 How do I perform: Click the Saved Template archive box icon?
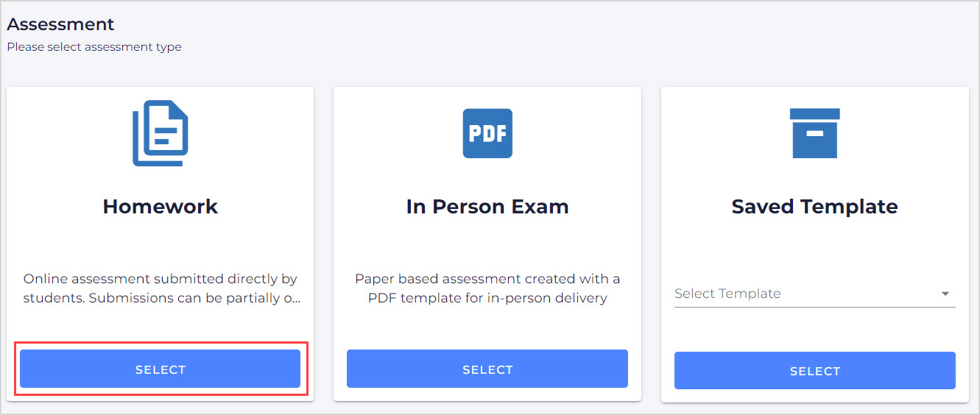click(814, 133)
